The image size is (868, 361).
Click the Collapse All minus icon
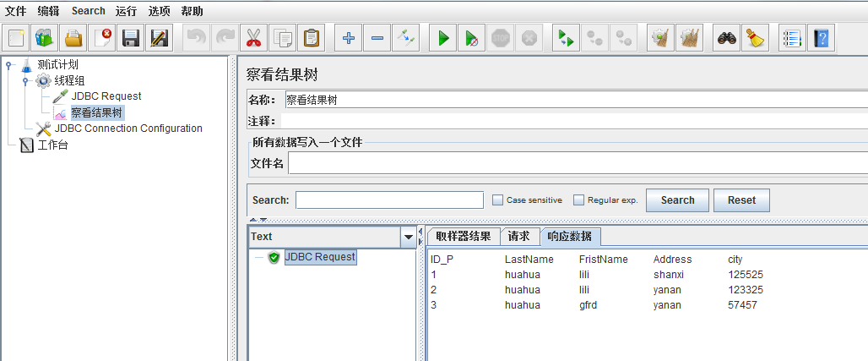377,38
